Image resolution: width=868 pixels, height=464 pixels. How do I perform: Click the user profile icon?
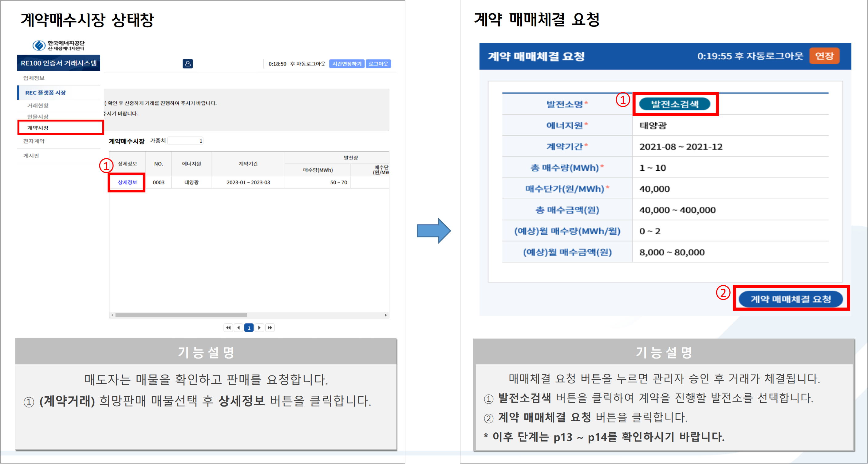[x=188, y=63]
